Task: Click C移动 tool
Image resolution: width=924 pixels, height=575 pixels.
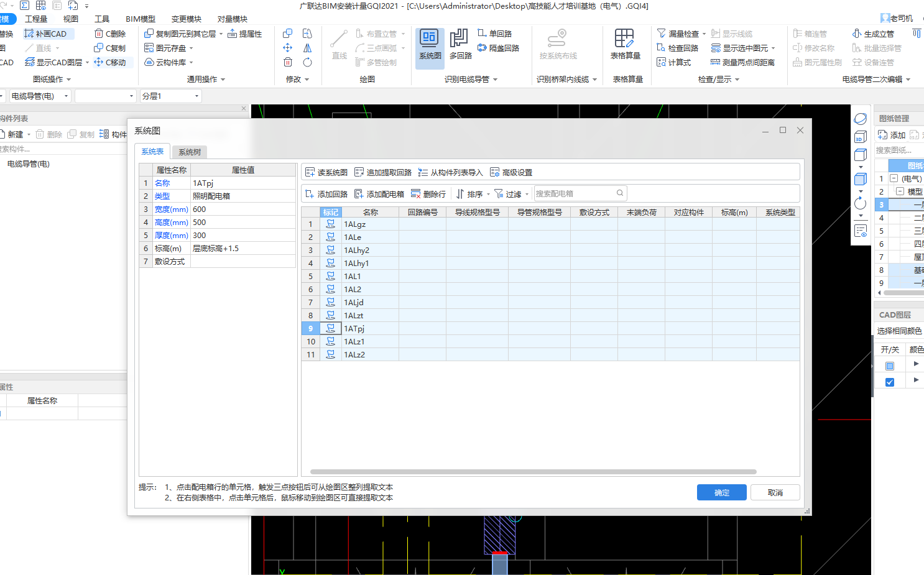Action: pos(110,62)
